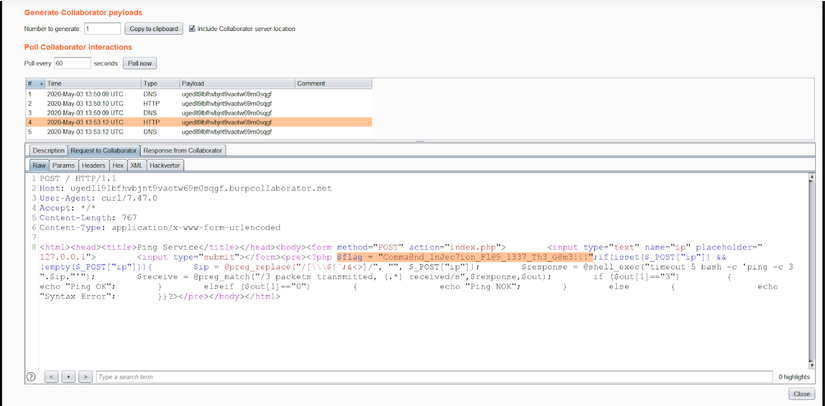Click the Poll now button

(x=140, y=63)
